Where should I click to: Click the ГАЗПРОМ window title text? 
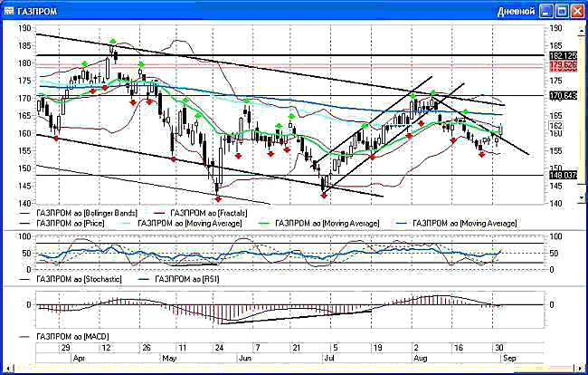(x=37, y=11)
